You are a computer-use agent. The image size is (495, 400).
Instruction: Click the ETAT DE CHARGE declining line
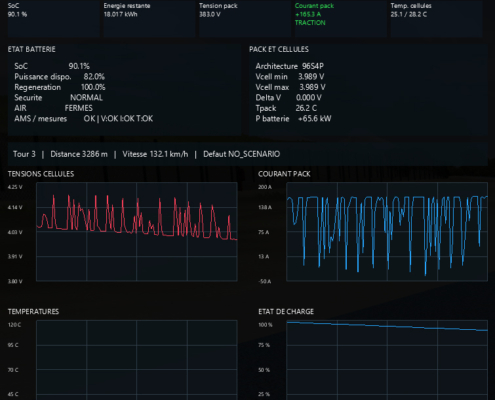point(387,326)
